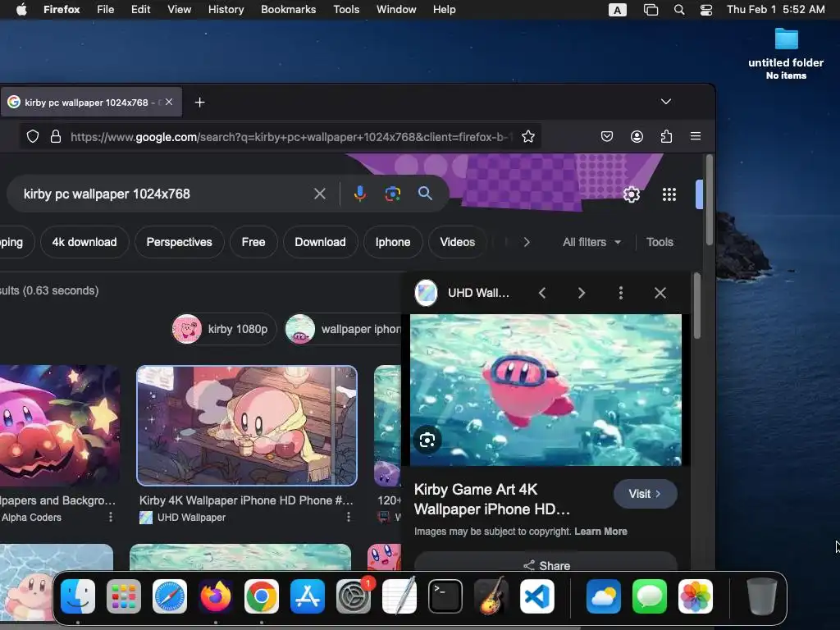Open Google quick settings gear

(x=632, y=194)
